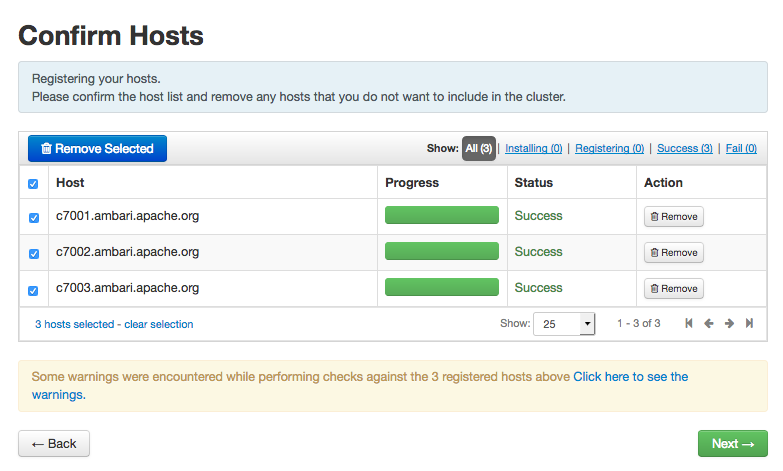
Task: Go to previous page arrow
Action: pos(709,324)
